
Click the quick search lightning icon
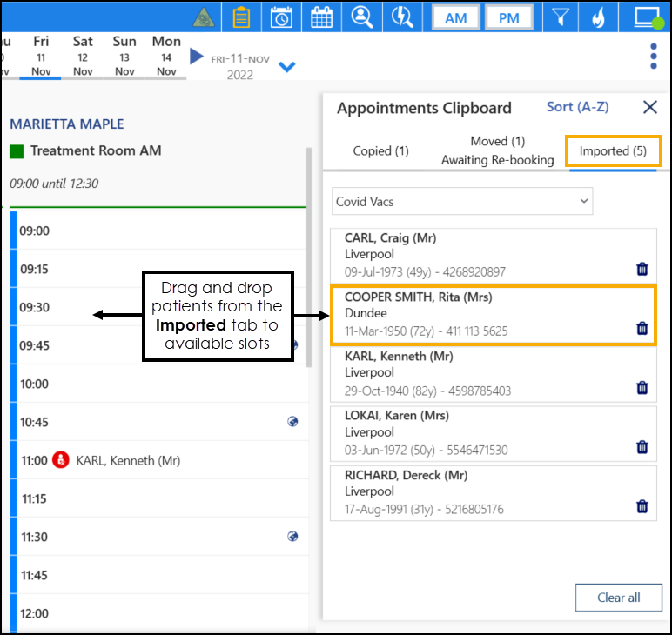(401, 17)
